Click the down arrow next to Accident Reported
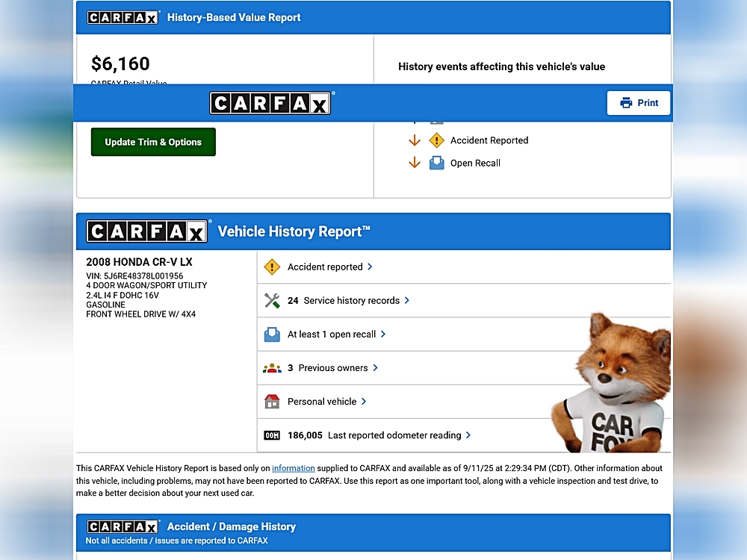Image resolution: width=747 pixels, height=560 pixels. pos(415,140)
